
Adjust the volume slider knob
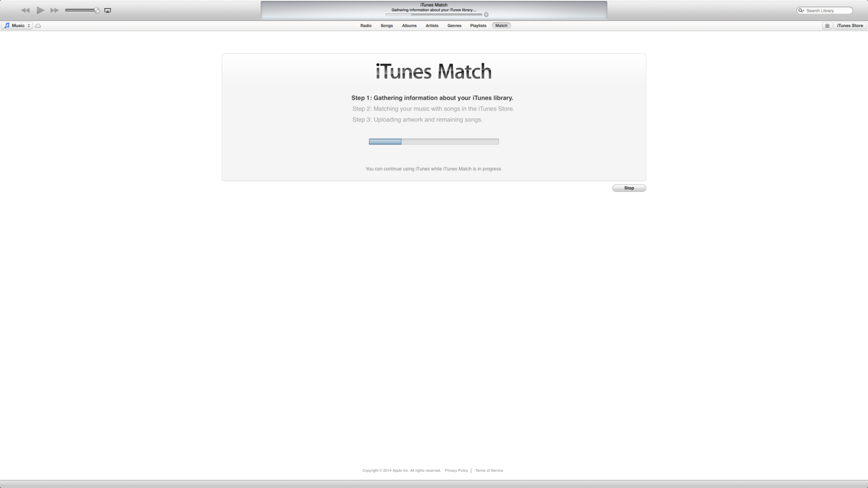97,10
